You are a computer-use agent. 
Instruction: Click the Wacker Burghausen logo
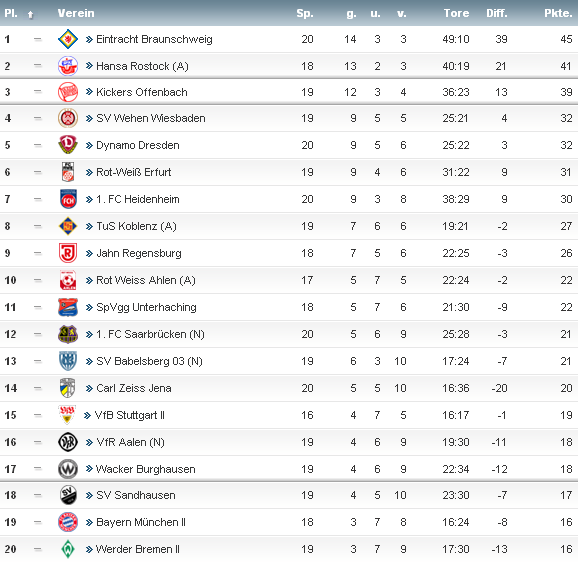[x=68, y=469]
